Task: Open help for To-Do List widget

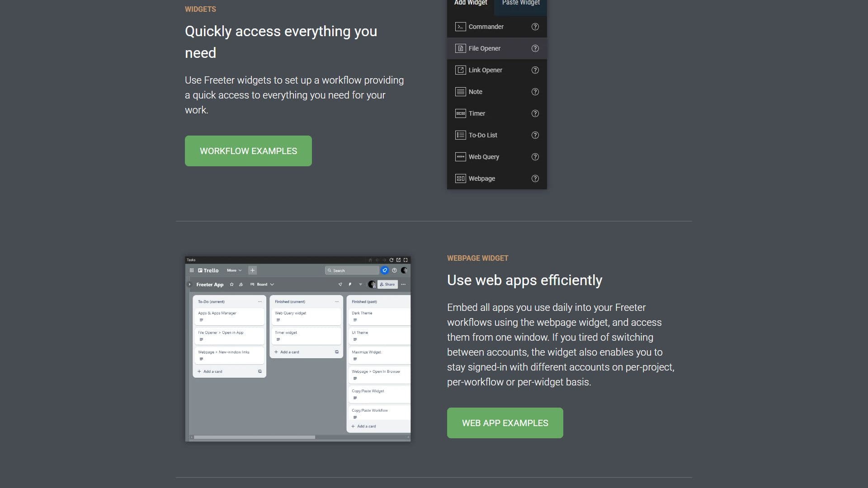Action: pos(535,135)
